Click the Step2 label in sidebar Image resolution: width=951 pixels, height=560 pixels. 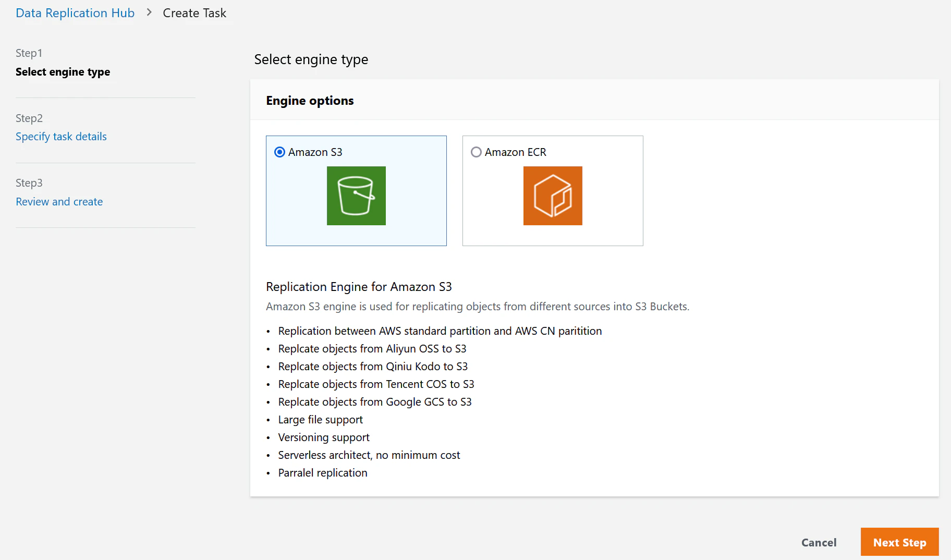(x=29, y=118)
